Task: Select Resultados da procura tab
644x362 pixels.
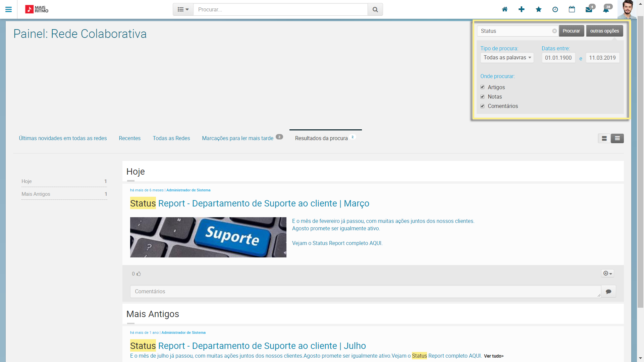Action: [x=325, y=138]
